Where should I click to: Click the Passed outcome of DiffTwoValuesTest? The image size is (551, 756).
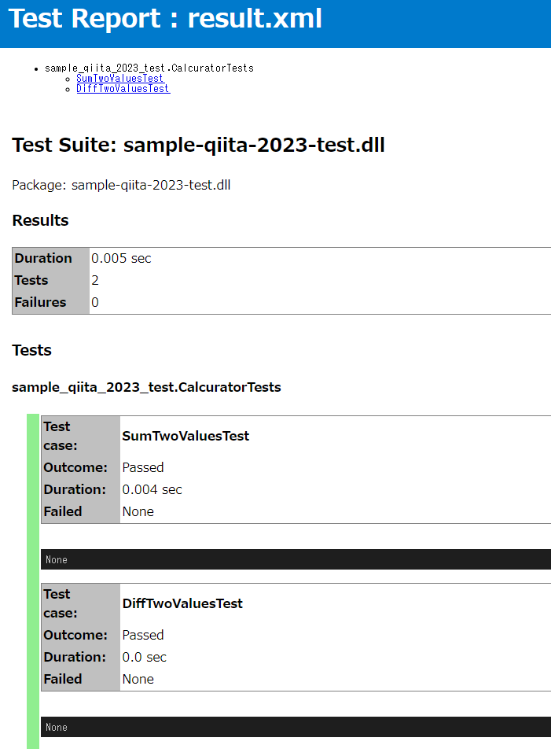143,636
